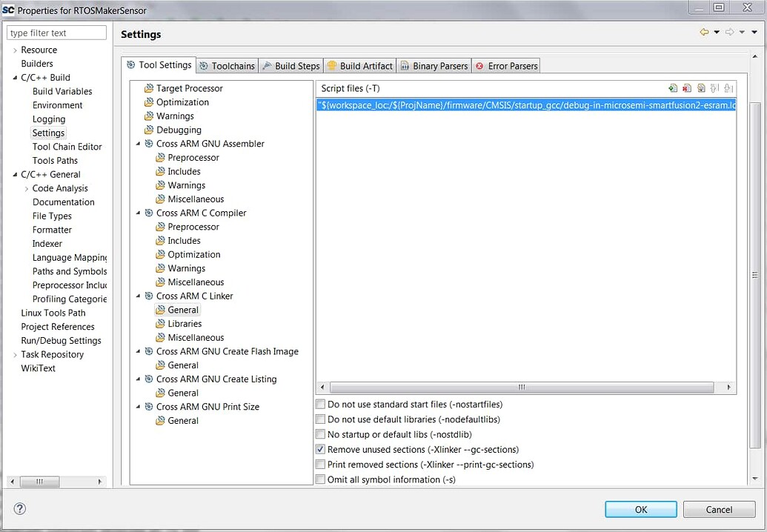Edit the selected linker script path
Screen dimensions: 767x532
[x=700, y=88]
